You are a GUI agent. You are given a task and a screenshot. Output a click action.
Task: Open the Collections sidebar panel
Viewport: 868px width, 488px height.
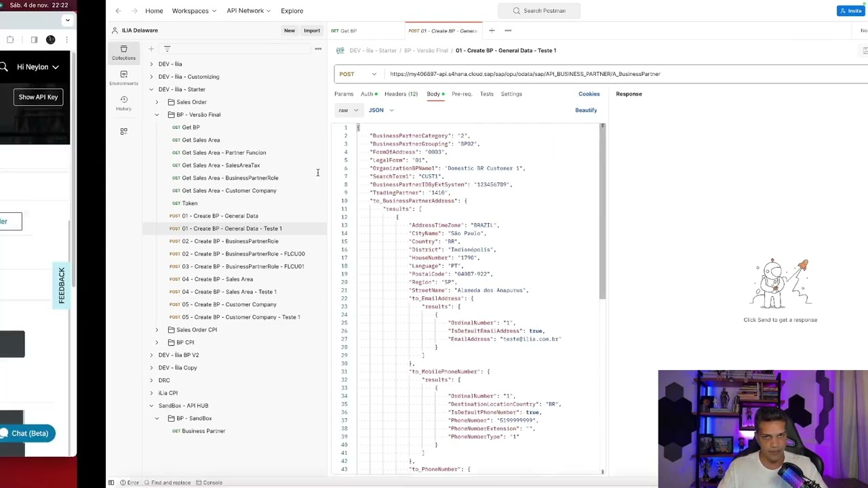tap(123, 53)
